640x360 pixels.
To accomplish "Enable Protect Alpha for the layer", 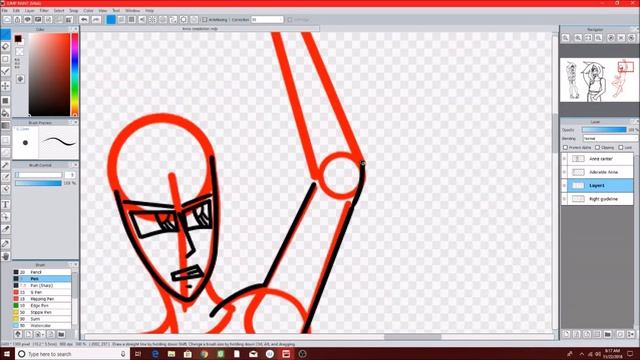I will pos(565,147).
